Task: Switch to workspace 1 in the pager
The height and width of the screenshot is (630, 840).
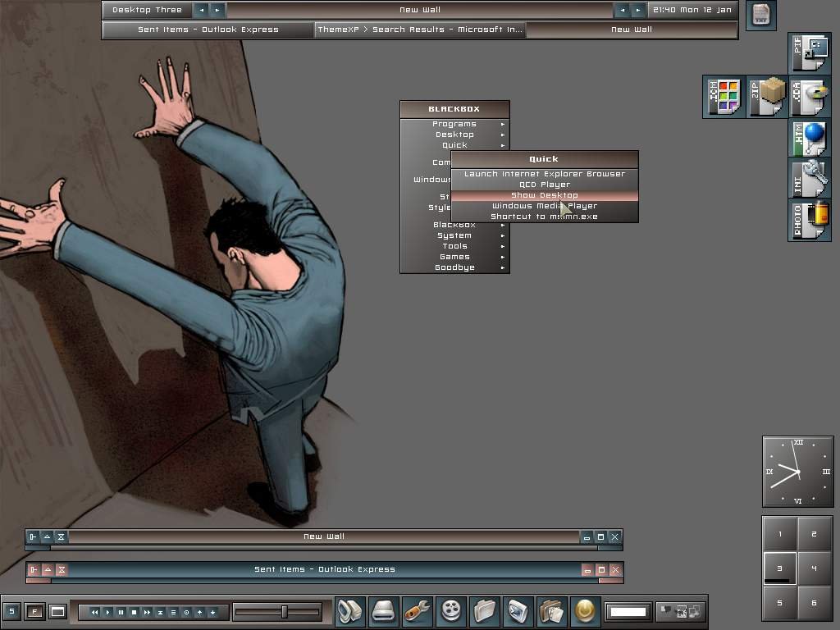Action: 780,534
